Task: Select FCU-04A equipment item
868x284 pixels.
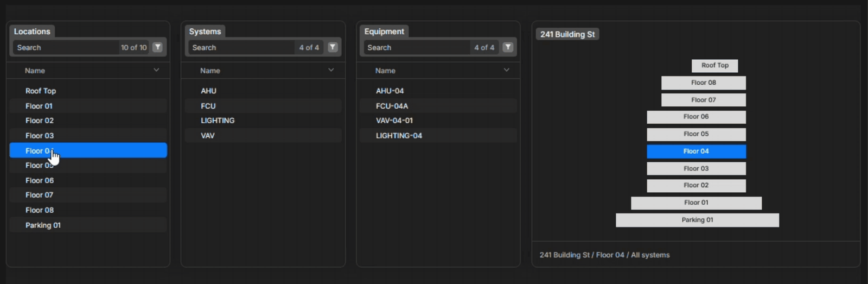Action: [438, 106]
